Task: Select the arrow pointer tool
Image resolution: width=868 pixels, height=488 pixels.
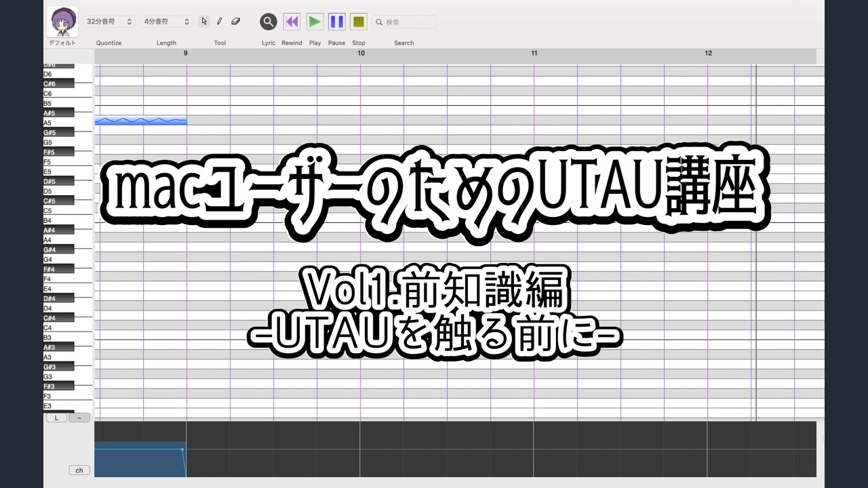Action: [204, 22]
